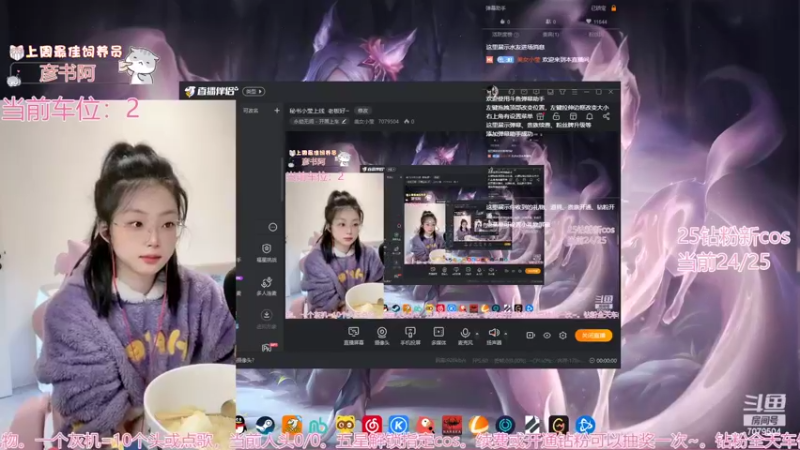Viewport: 800px width, 450px height.
Task: Click the danmaku helper share icon
Action: [606, 116]
